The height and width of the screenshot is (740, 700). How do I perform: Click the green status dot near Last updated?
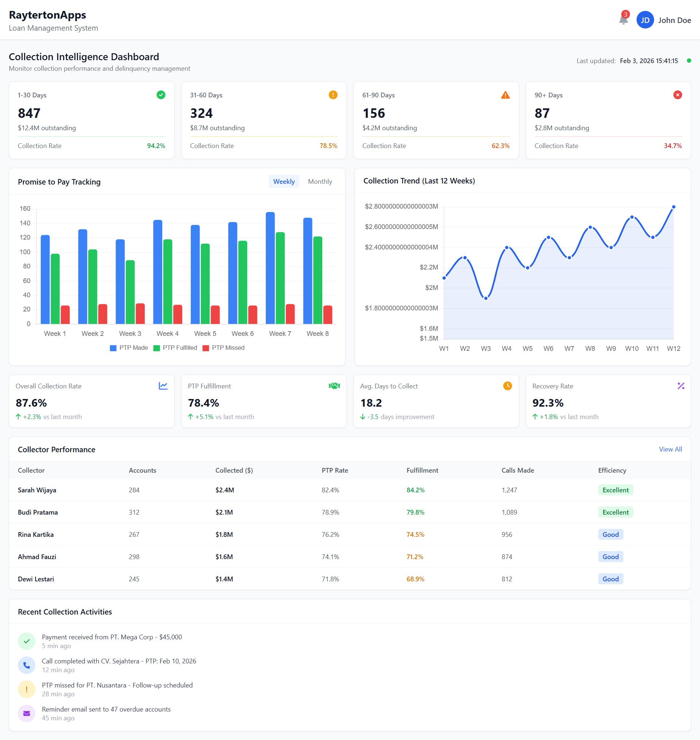point(689,61)
